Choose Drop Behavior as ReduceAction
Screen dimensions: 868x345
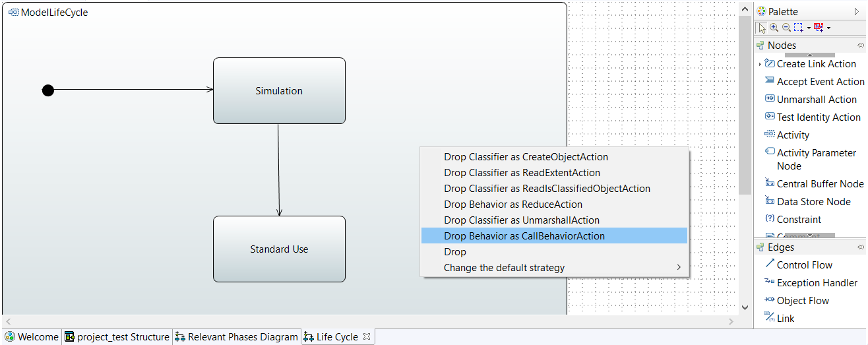coord(555,204)
